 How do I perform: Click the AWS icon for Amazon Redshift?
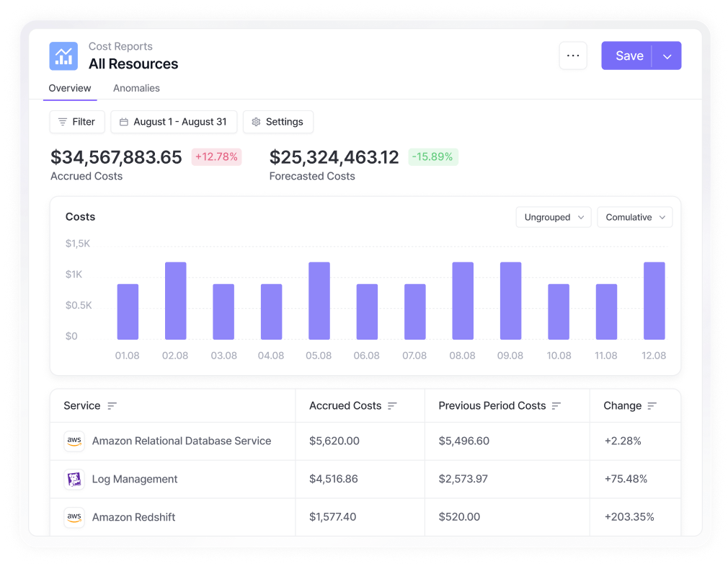pyautogui.click(x=74, y=517)
